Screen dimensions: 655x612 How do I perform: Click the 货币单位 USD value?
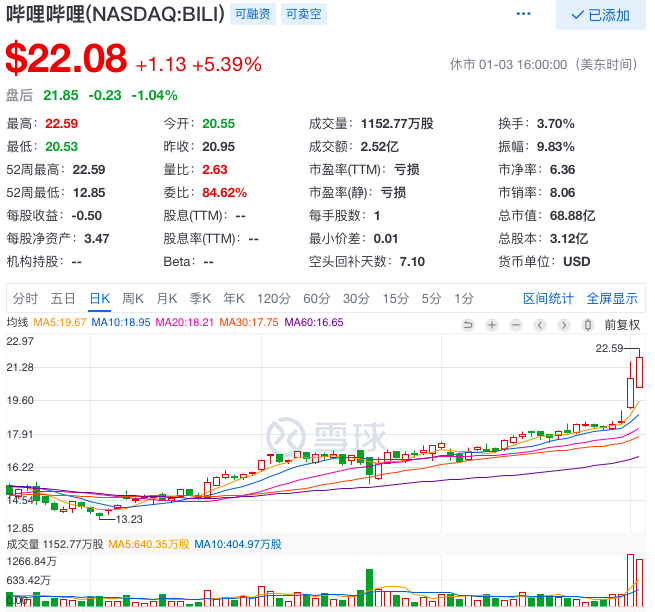tap(576, 262)
